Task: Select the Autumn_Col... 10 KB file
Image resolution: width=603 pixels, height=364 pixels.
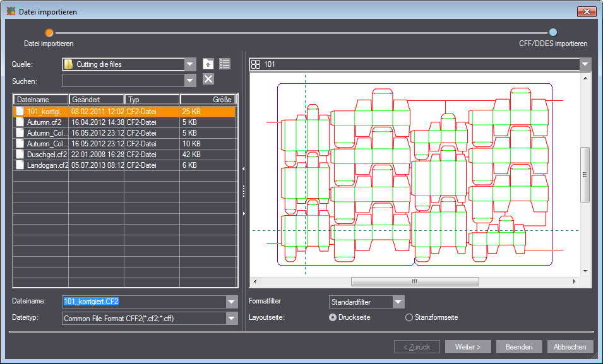Action: click(x=124, y=144)
